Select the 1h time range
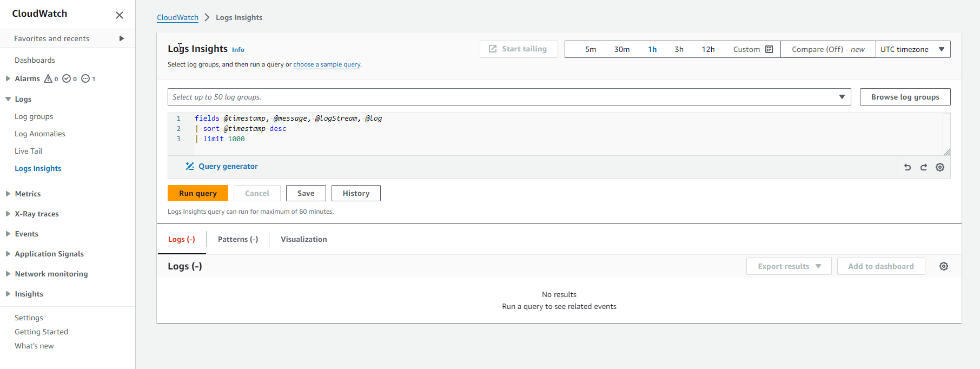 click(x=652, y=49)
